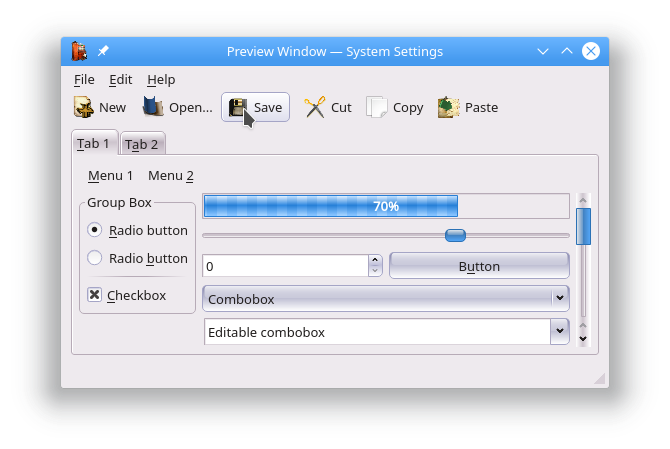Click the Copy pages icon
The width and height of the screenshot is (670, 449).
pos(376,107)
